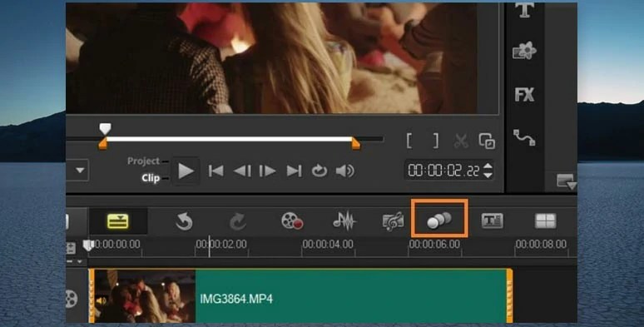644x327 pixels.
Task: Click the track manager icon left of the ruler
Action: (71, 249)
